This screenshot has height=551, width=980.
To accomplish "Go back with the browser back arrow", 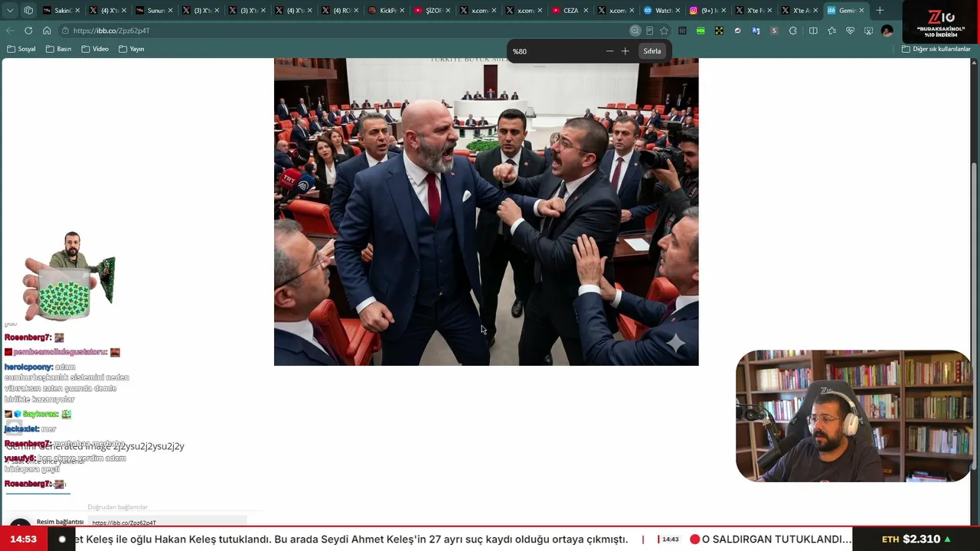I will coord(10,31).
